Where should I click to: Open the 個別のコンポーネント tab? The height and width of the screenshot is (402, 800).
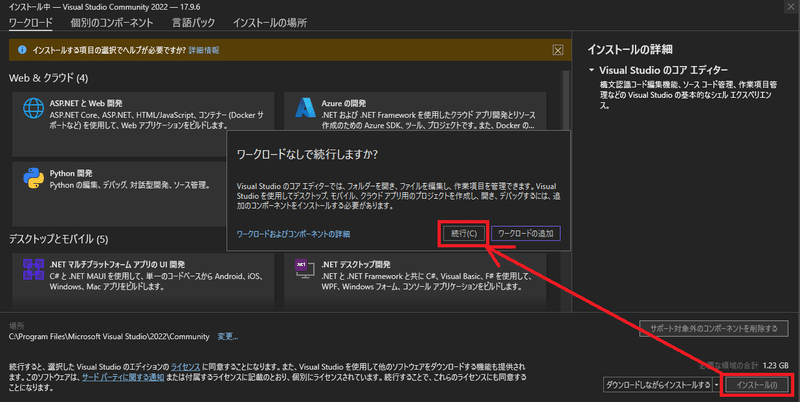tap(112, 22)
